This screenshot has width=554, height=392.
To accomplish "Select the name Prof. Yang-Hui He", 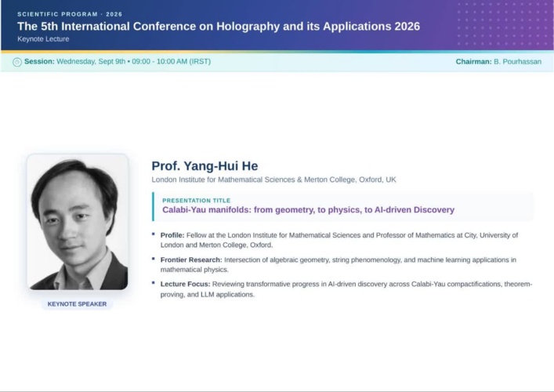I will pyautogui.click(x=205, y=165).
